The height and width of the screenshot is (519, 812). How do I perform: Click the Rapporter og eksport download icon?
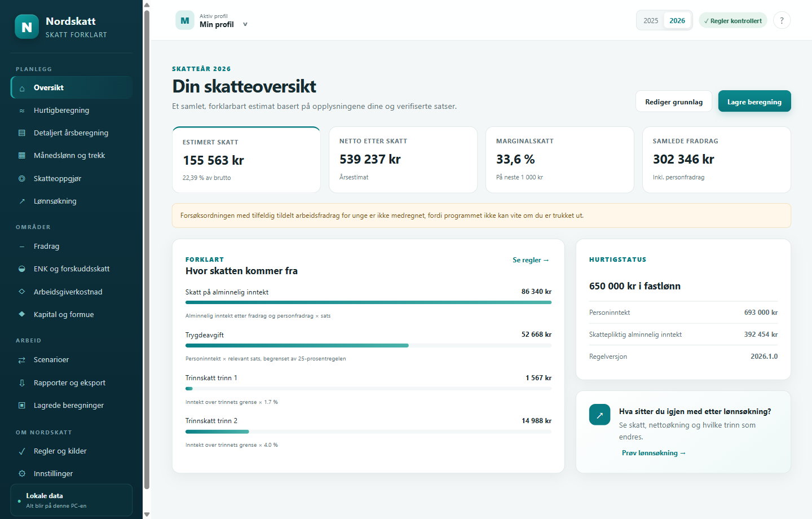[x=22, y=382]
